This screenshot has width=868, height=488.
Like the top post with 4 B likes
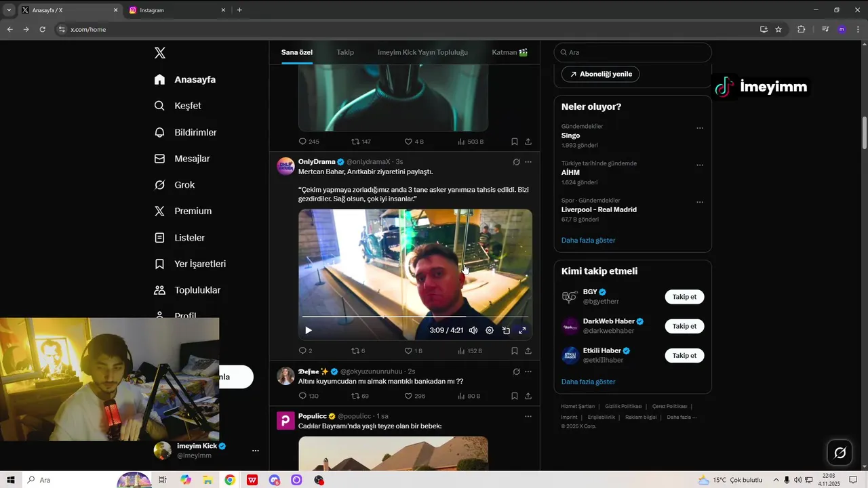point(414,142)
